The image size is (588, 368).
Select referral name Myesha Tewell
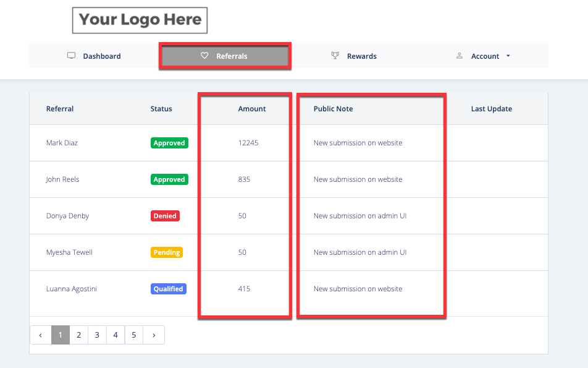69,252
